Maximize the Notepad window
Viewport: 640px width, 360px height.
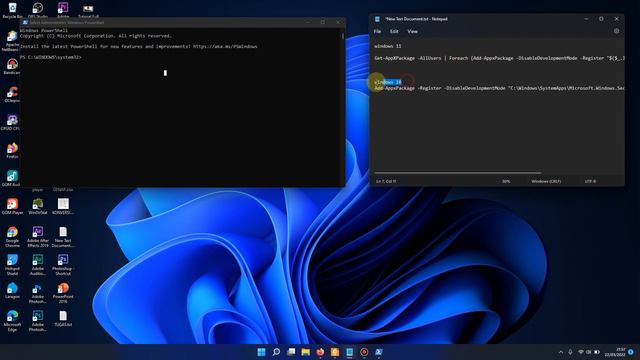point(601,19)
